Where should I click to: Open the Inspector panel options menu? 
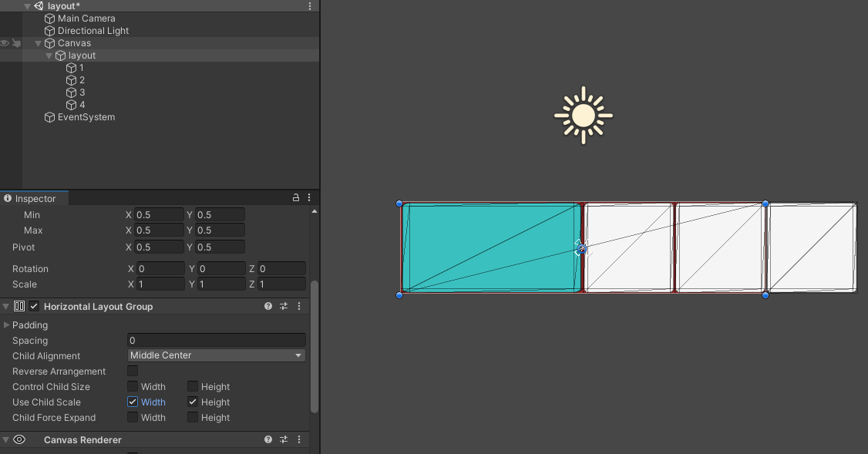click(309, 197)
